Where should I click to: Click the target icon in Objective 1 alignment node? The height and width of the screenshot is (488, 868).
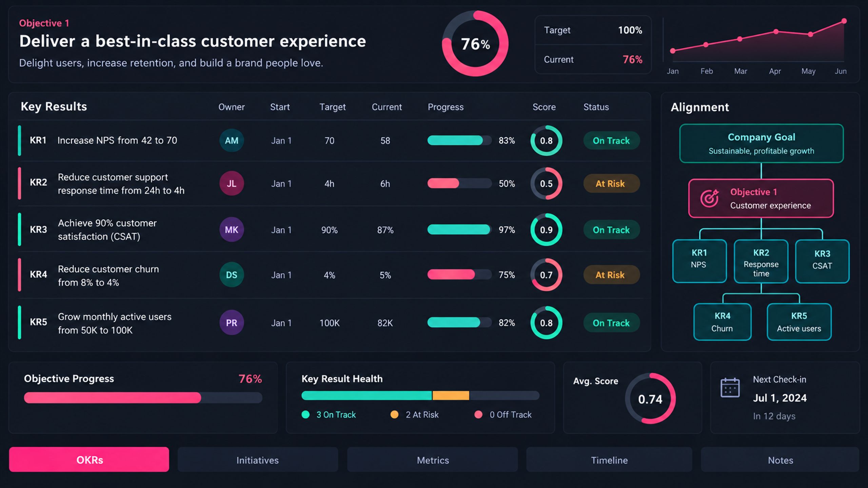click(x=709, y=198)
